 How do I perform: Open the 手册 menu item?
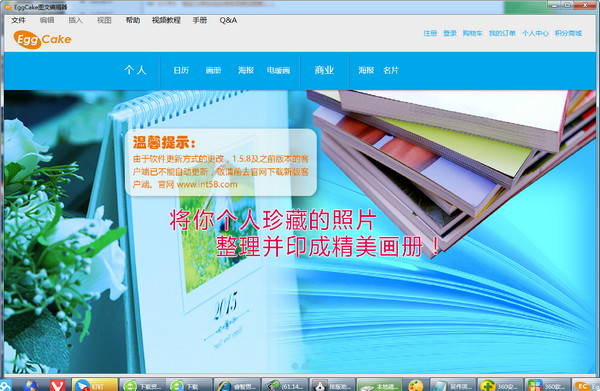[x=200, y=20]
